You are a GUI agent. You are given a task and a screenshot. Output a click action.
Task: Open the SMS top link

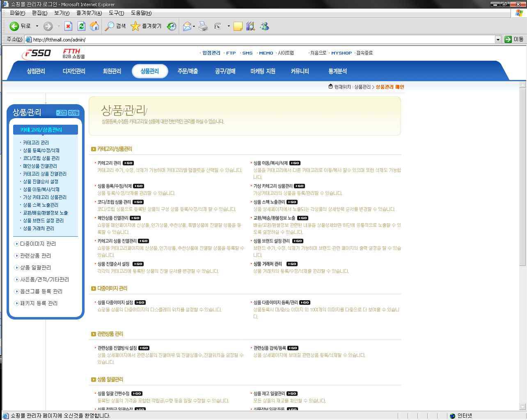(247, 53)
